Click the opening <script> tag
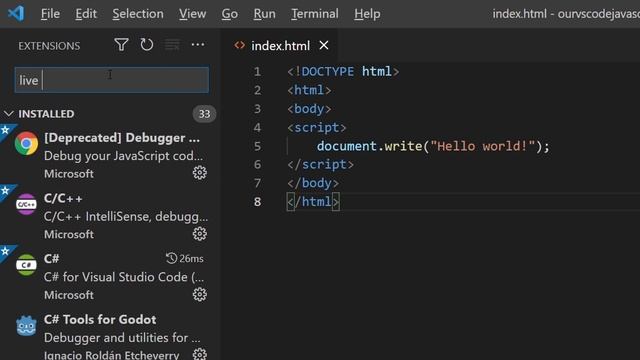The image size is (640, 360). coord(317,127)
